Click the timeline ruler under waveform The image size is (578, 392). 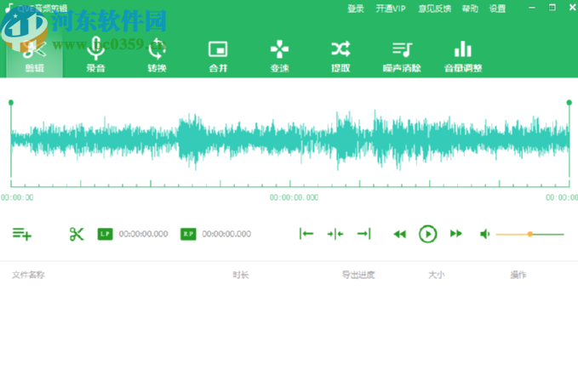(290, 184)
